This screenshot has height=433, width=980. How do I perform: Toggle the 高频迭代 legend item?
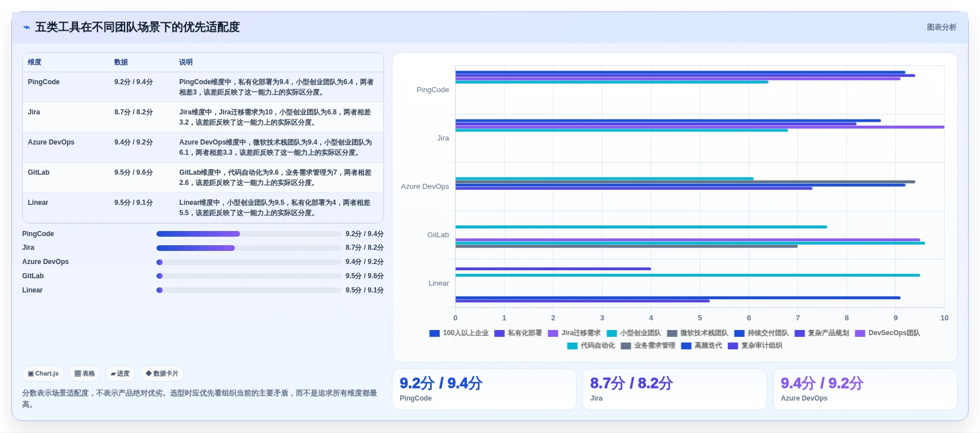[701, 346]
